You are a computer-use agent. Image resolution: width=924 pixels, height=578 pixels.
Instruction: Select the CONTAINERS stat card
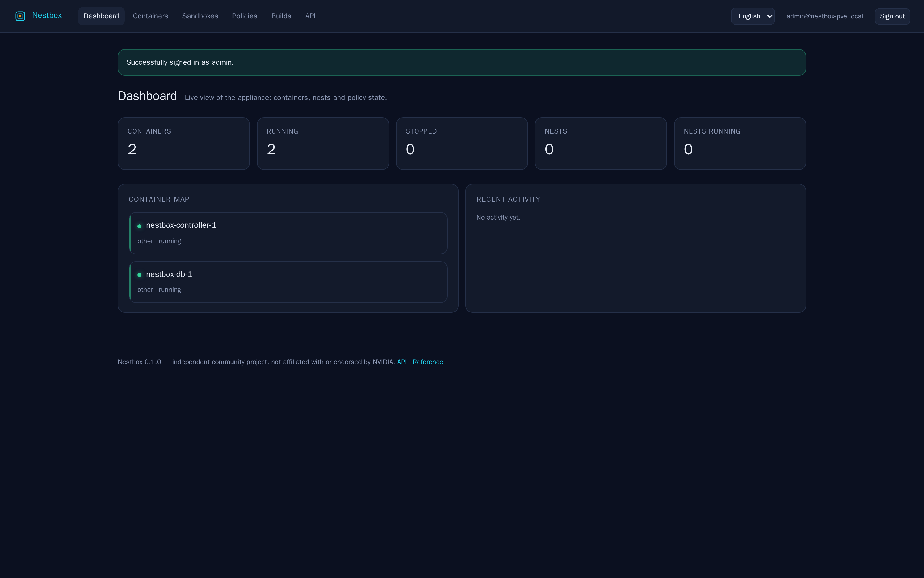pyautogui.click(x=184, y=144)
